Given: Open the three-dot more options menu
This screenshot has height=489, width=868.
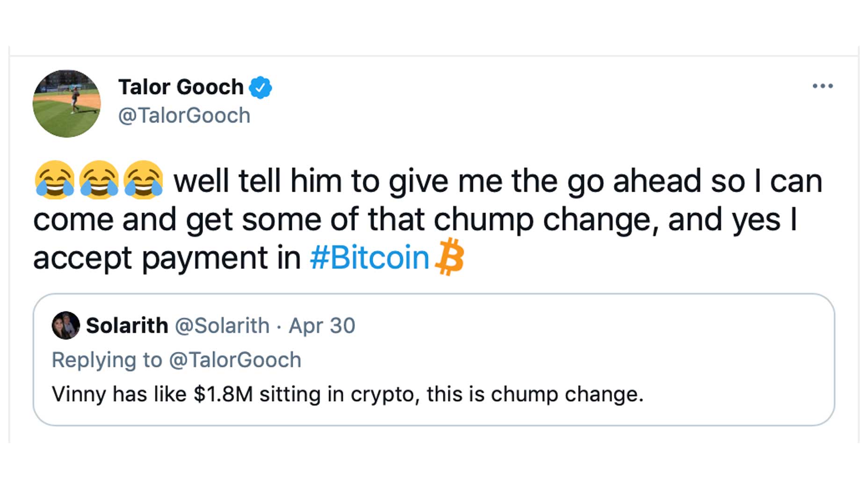Looking at the screenshot, I should pos(822,86).
